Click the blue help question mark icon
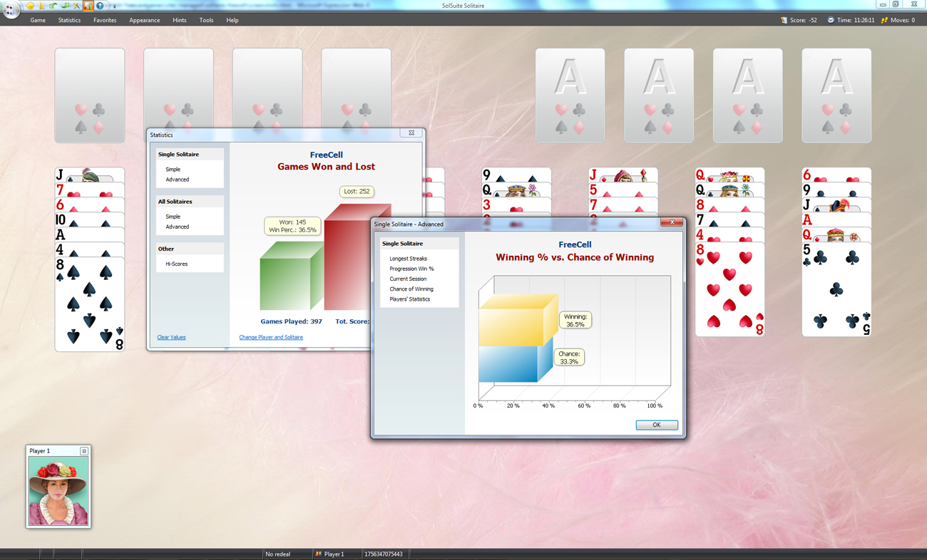 pyautogui.click(x=100, y=6)
